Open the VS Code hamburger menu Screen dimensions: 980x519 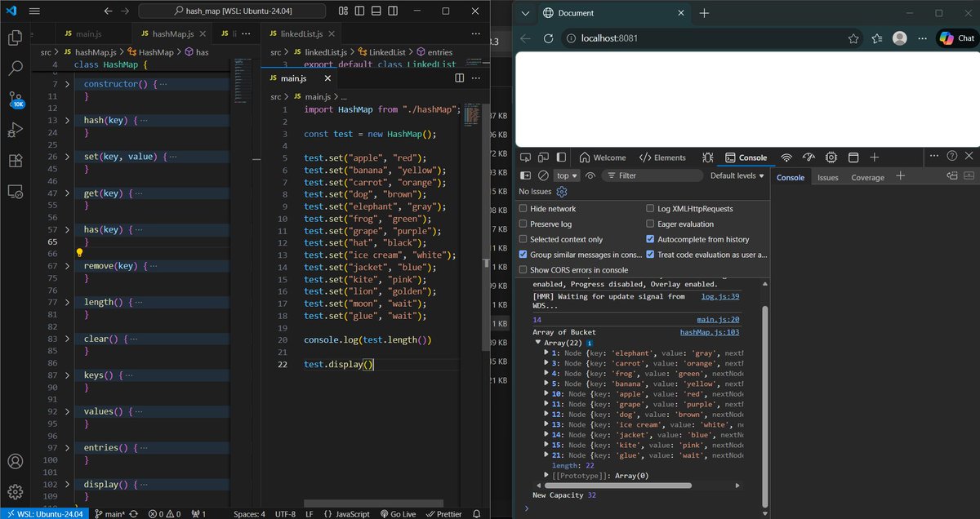pos(33,12)
